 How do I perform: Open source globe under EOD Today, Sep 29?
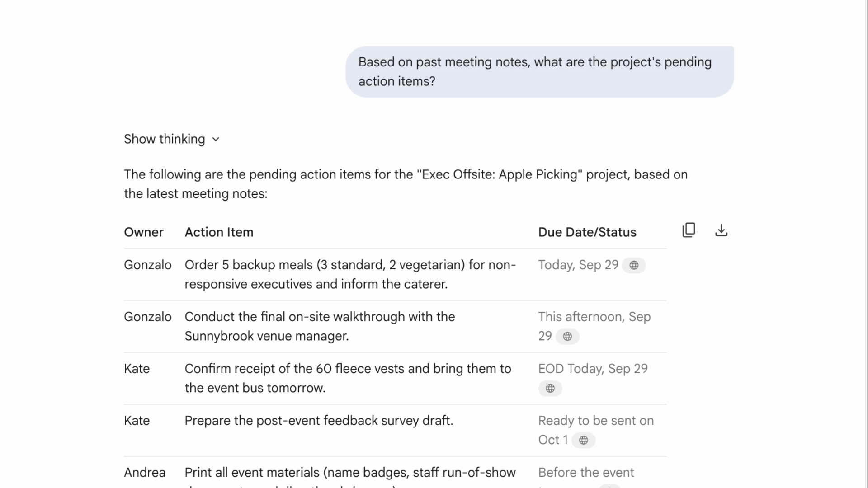click(550, 389)
